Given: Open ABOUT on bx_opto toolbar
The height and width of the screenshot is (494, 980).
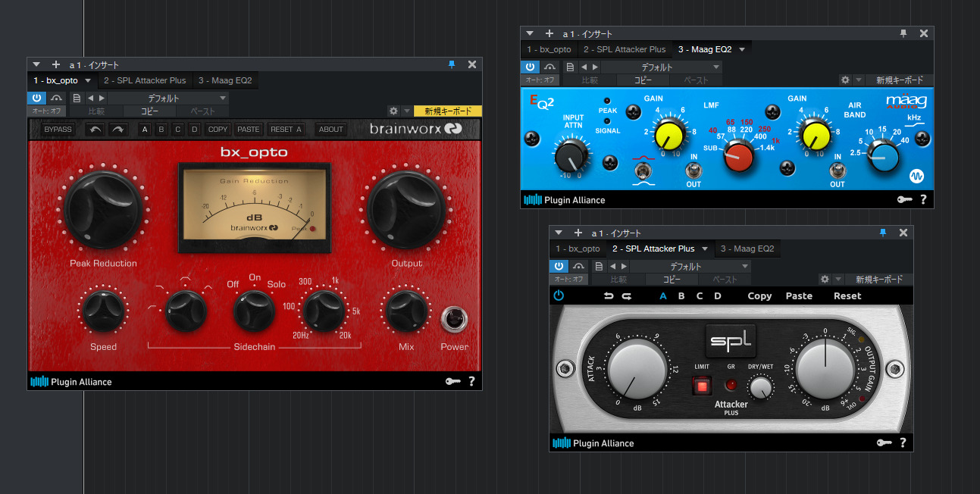Looking at the screenshot, I should point(331,130).
